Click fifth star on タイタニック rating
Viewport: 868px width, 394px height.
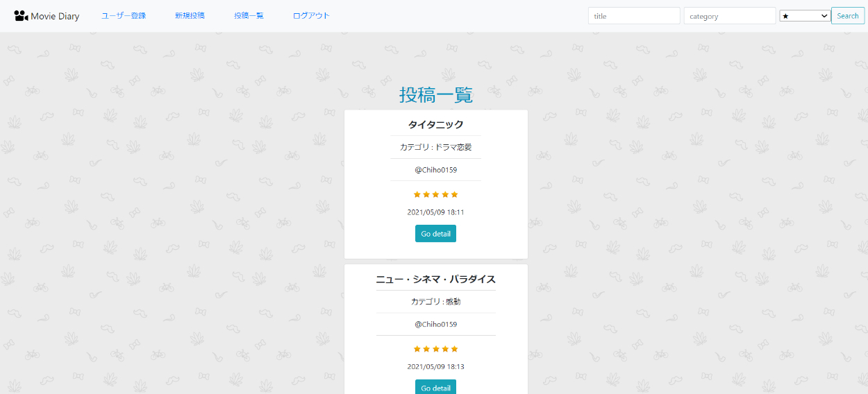[455, 194]
